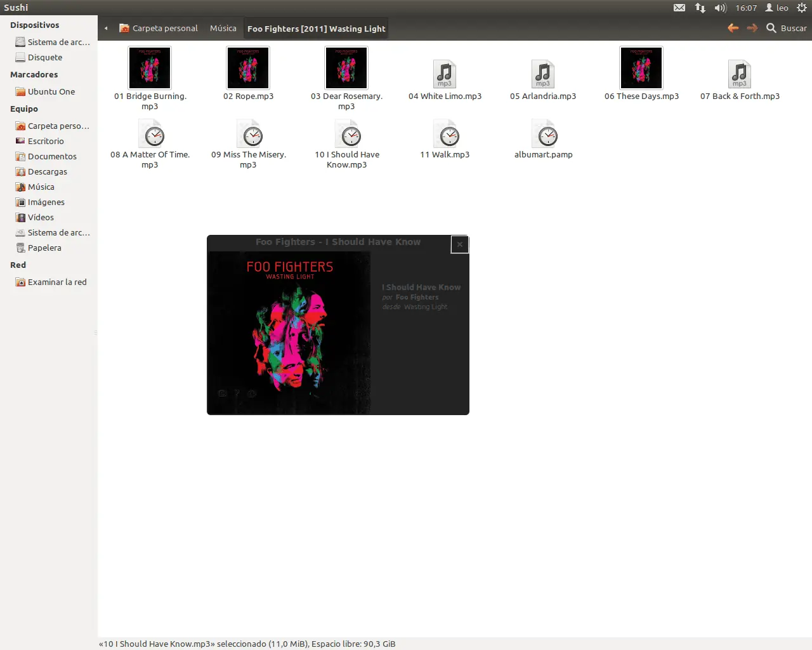
Task: Click the Foo Fighters album art preview
Action: (x=290, y=333)
